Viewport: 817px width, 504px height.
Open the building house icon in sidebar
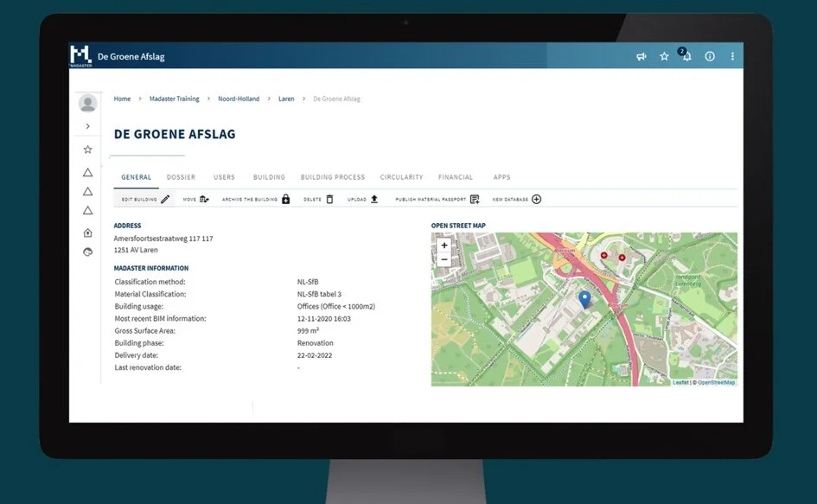point(87,233)
